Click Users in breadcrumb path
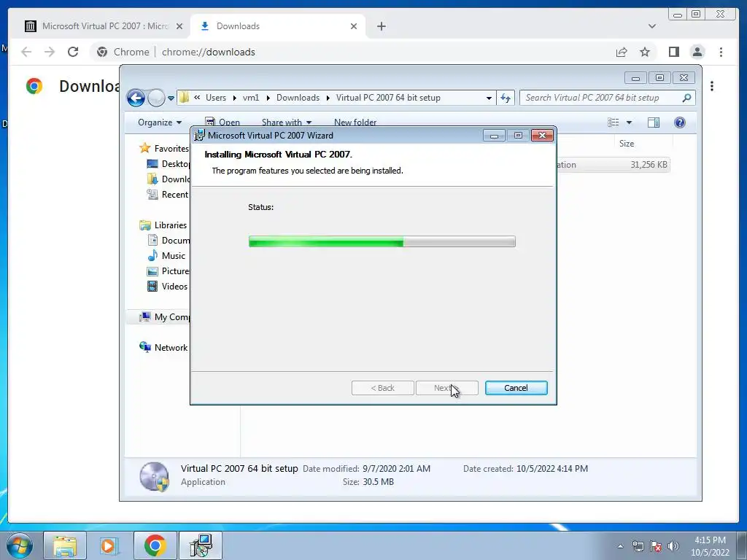 [x=216, y=98]
